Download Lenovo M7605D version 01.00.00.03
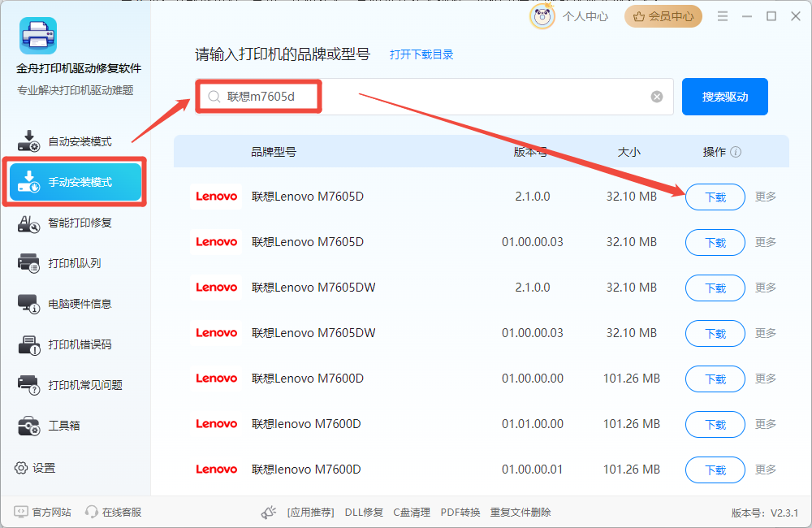Screen dimensions: 812x528 (715, 243)
